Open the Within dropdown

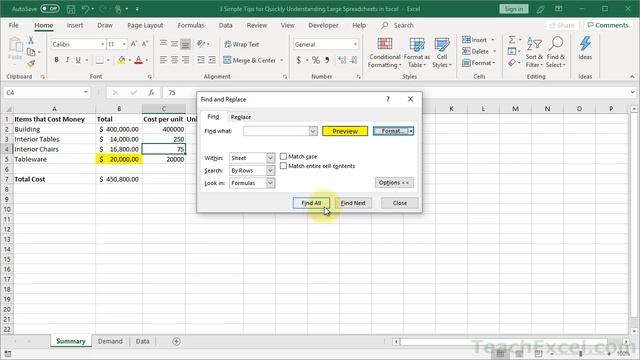point(271,158)
